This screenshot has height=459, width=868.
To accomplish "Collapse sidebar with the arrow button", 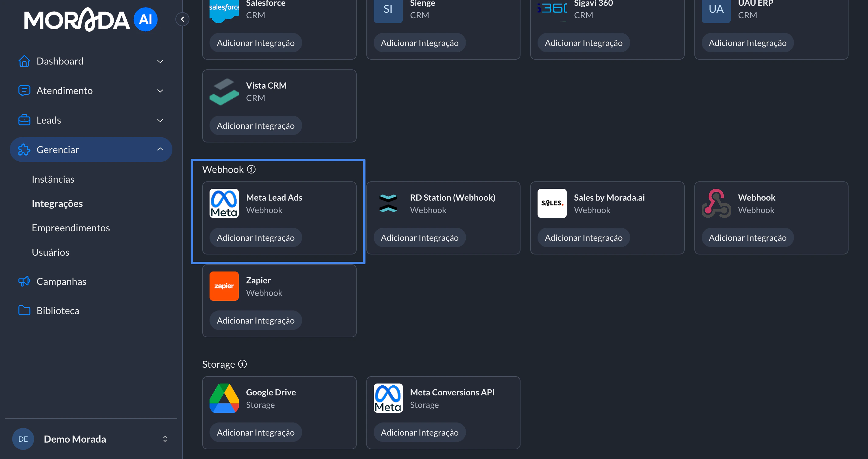I will [x=182, y=19].
